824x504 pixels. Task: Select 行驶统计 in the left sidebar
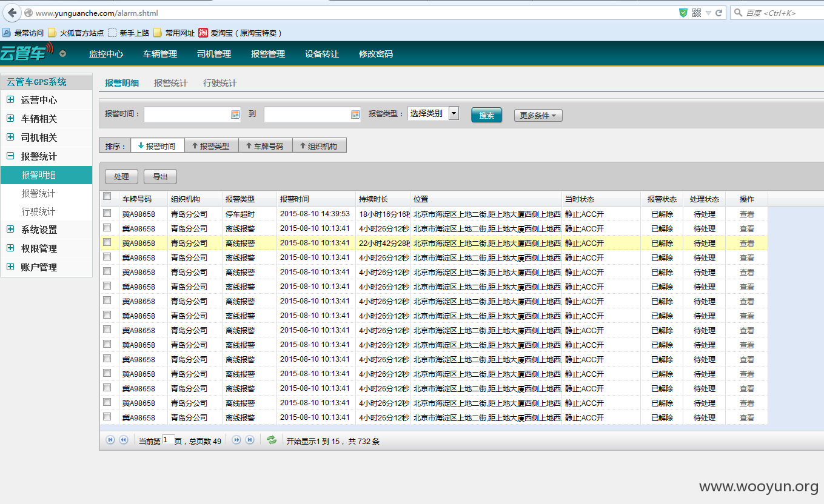pos(38,211)
